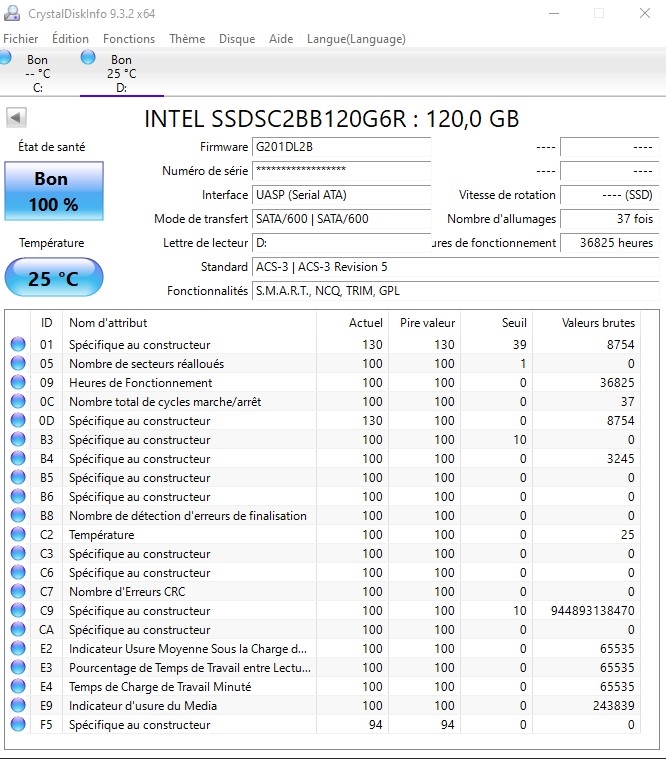Open the Thème menu
Image resolution: width=666 pixels, height=759 pixels.
[187, 39]
